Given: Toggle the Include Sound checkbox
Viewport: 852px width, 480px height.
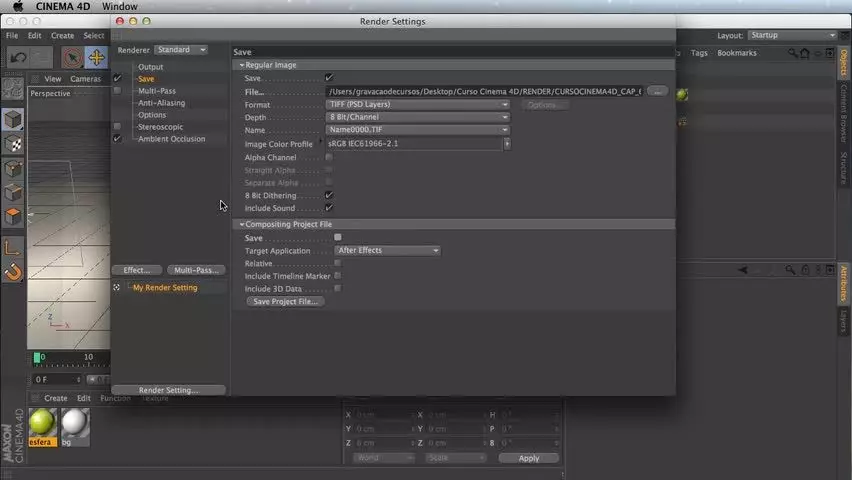Looking at the screenshot, I should pyautogui.click(x=329, y=208).
